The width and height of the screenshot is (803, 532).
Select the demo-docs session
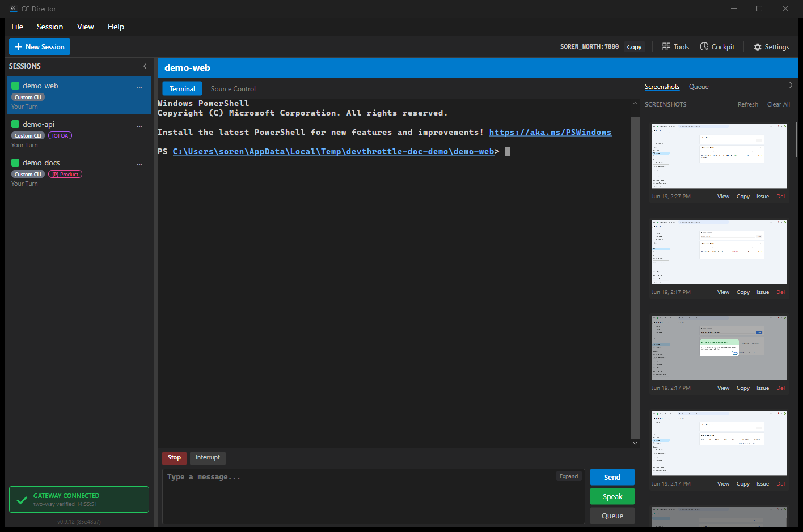pyautogui.click(x=79, y=172)
